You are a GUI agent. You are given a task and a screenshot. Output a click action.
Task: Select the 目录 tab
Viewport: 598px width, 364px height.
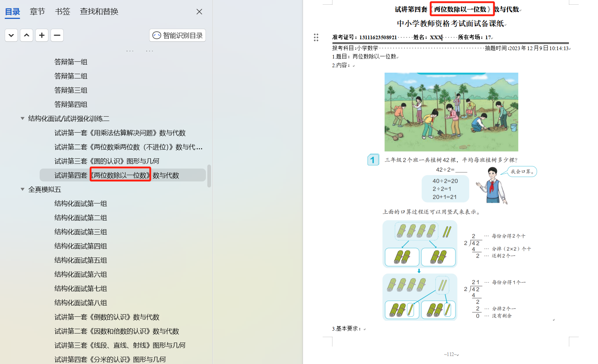12,12
